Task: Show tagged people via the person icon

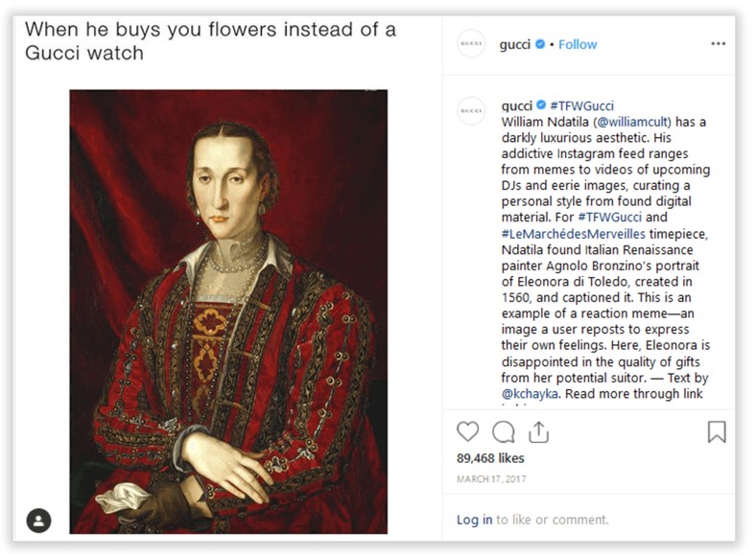Action: pos(38,521)
